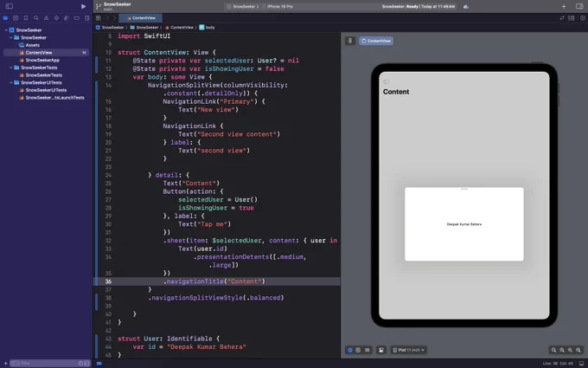Viewport: 588px width, 368px height.
Task: Click SnowSeeker project in the jump bar
Action: (110, 28)
